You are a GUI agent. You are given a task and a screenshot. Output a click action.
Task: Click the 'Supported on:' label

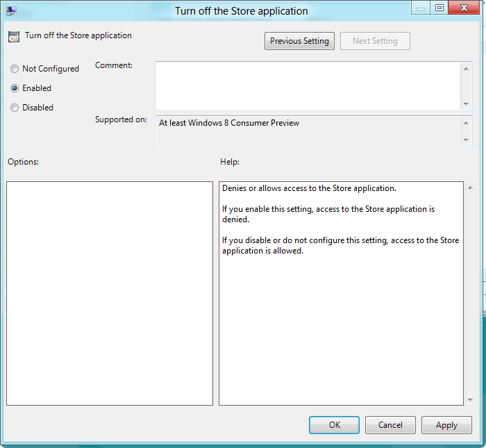click(121, 119)
